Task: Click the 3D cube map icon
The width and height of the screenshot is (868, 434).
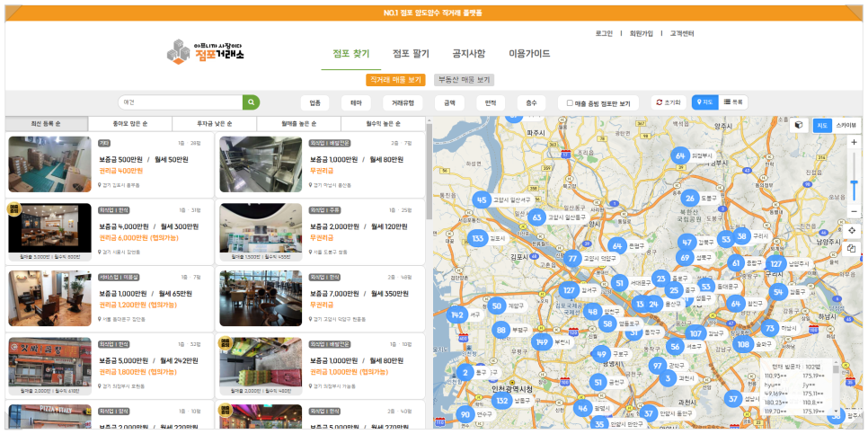Action: pos(798,125)
